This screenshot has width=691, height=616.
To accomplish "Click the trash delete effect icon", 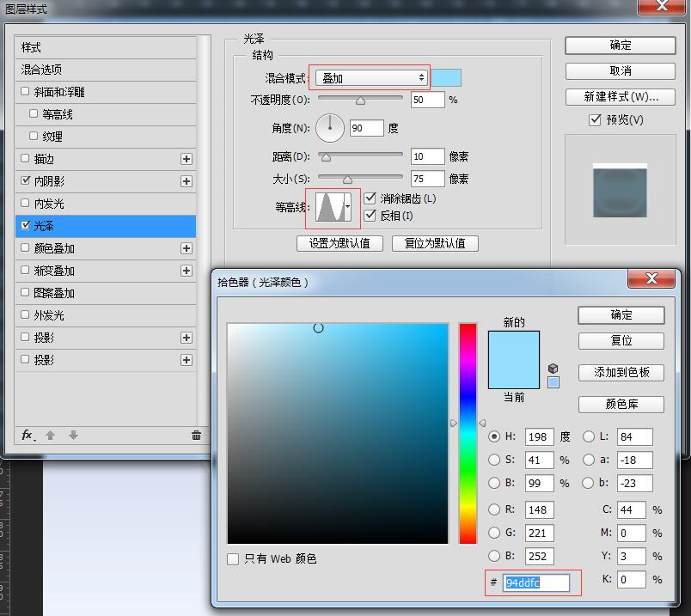I will pyautogui.click(x=197, y=436).
